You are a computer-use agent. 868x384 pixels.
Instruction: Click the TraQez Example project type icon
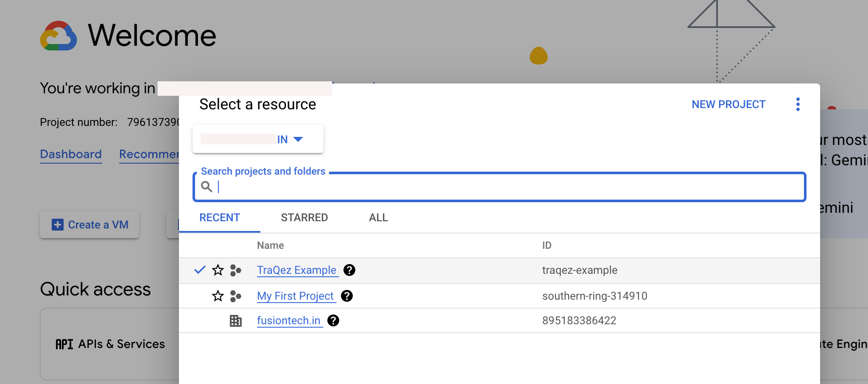235,270
